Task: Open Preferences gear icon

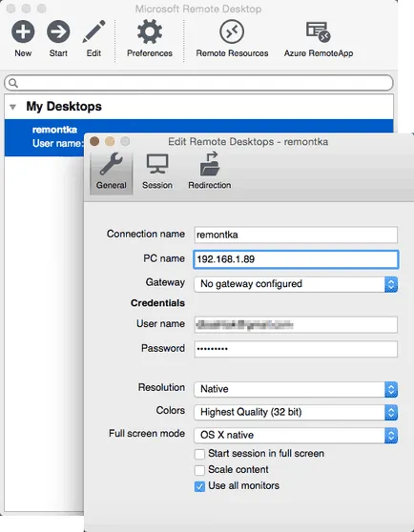Action: click(x=150, y=31)
